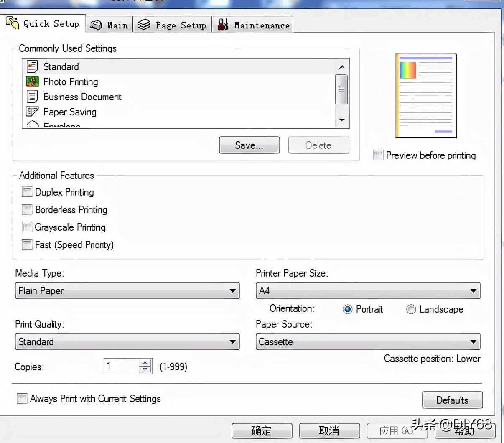Viewport: 504px width, 443px height.
Task: Decrease copies with the down spinner arrow
Action: click(145, 370)
